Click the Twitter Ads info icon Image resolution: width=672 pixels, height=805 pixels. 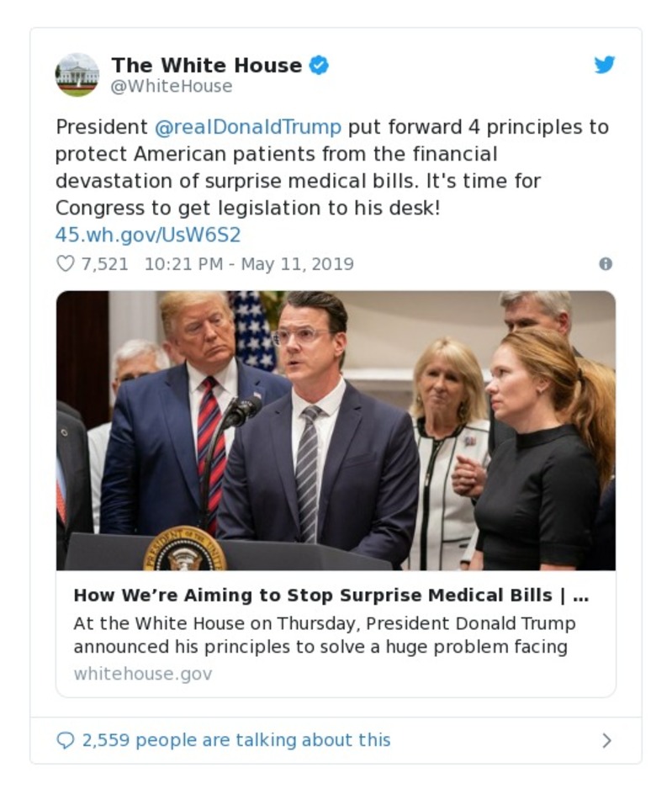[x=605, y=264]
